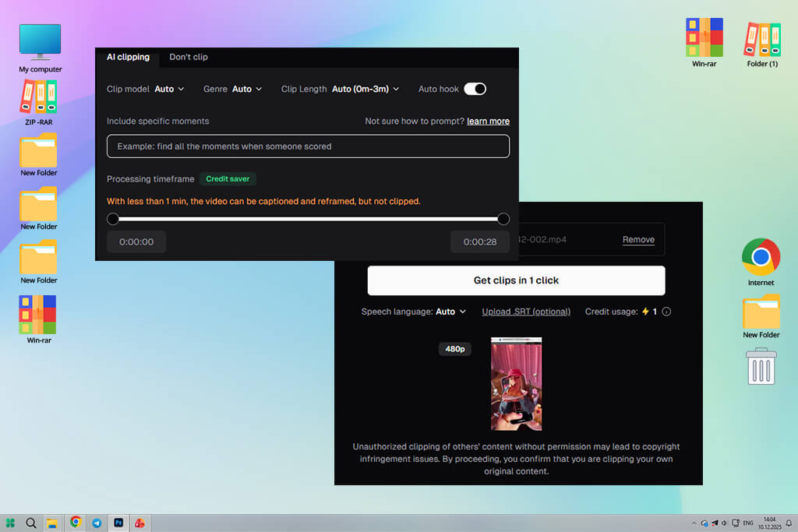Select New Folder icon directly below ZIP -RAR
Viewport: 798px width, 532px height.
pyautogui.click(x=39, y=155)
